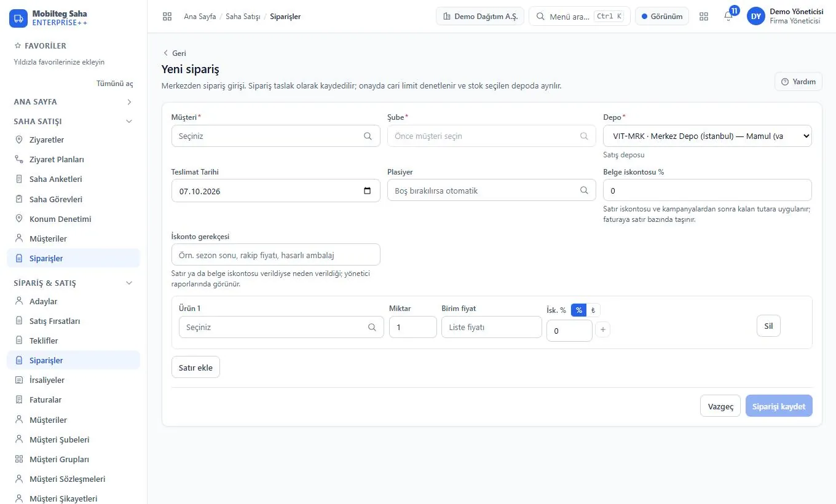Click the Vazgeç button

tap(720, 406)
